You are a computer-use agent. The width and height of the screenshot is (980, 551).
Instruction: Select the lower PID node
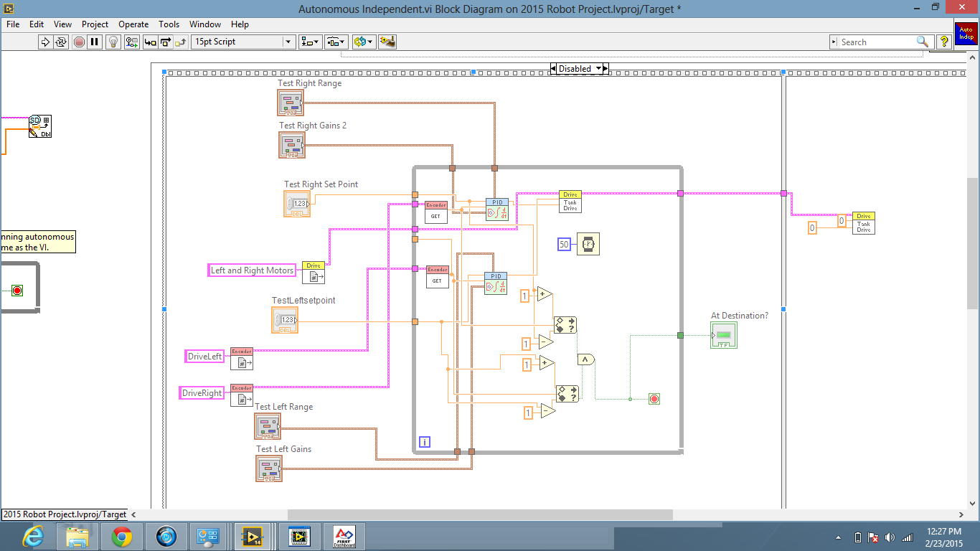(496, 283)
